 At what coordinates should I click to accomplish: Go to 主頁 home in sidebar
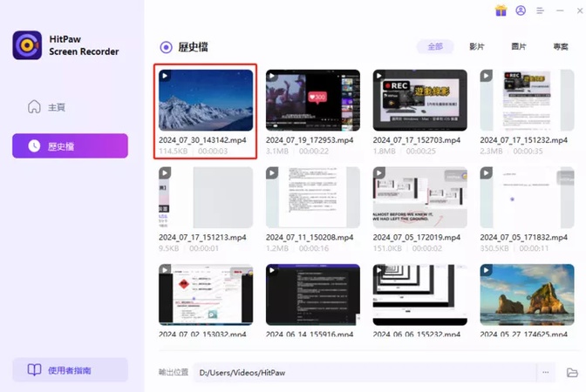[56, 107]
